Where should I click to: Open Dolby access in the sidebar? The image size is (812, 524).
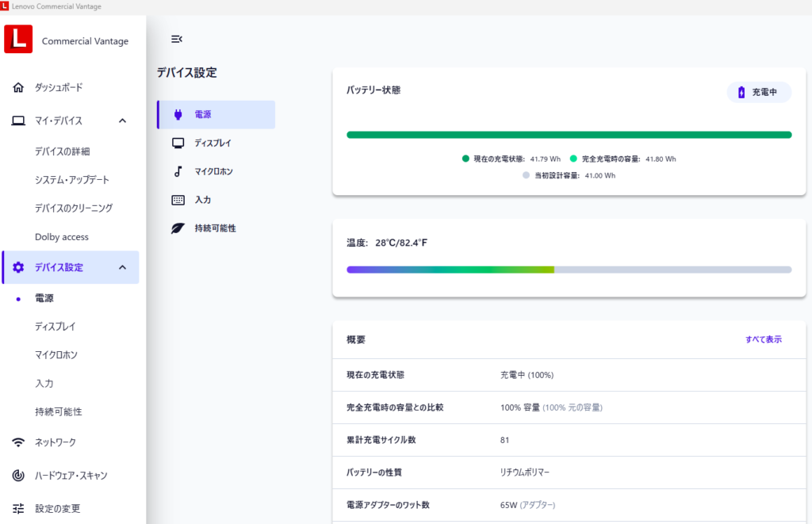pos(62,237)
